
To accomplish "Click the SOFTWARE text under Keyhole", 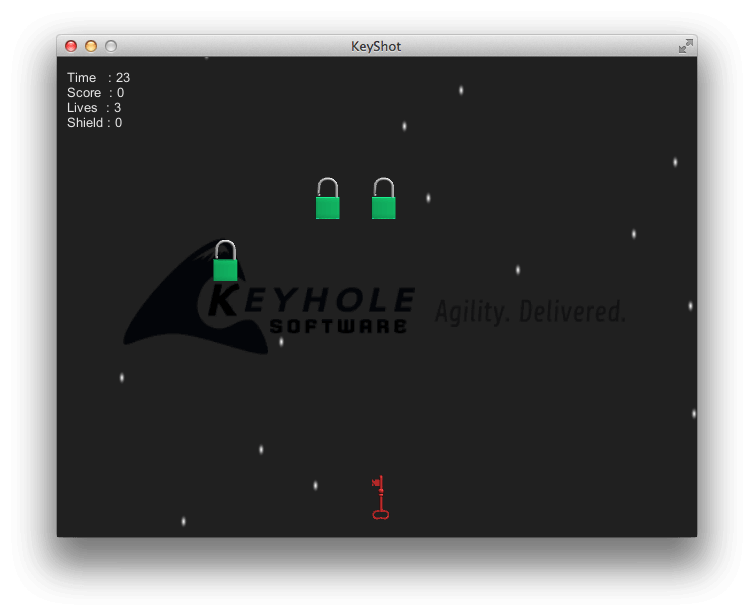I will pos(338,327).
